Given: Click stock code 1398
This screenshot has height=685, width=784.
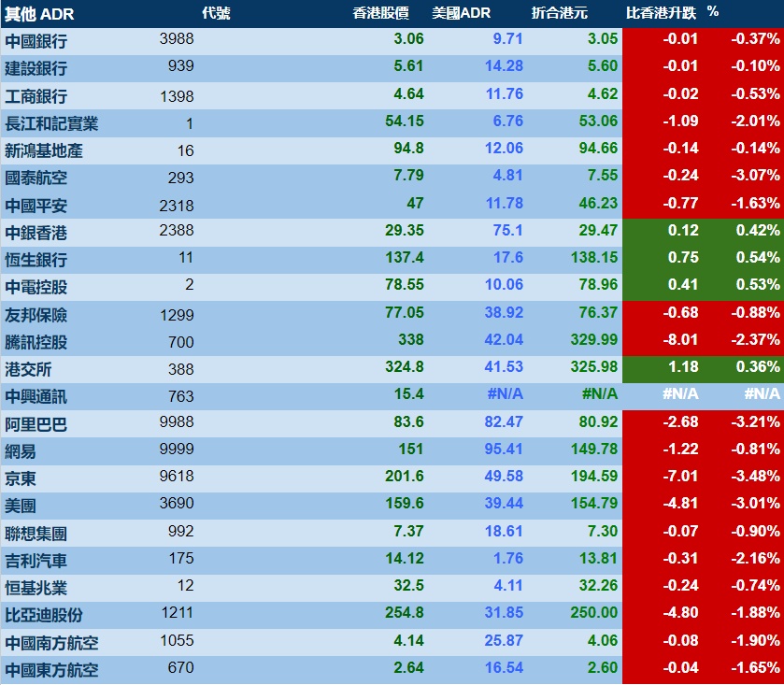Looking at the screenshot, I should (177, 96).
